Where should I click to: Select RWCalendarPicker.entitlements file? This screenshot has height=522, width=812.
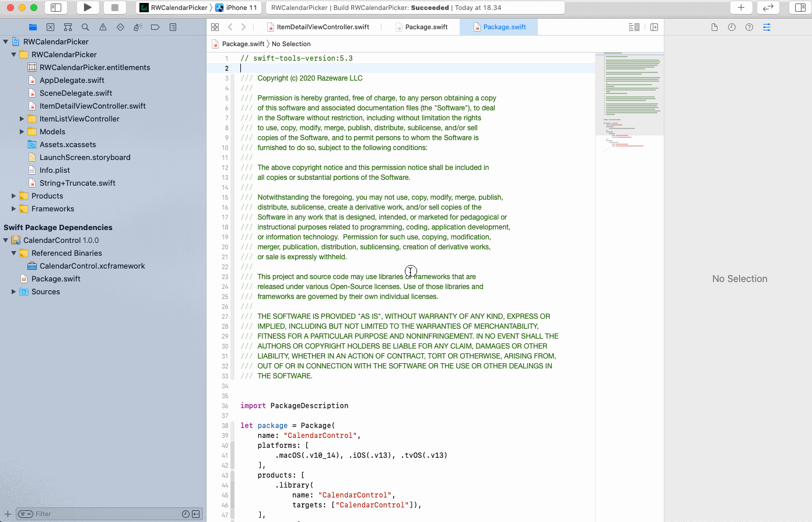[x=94, y=67]
